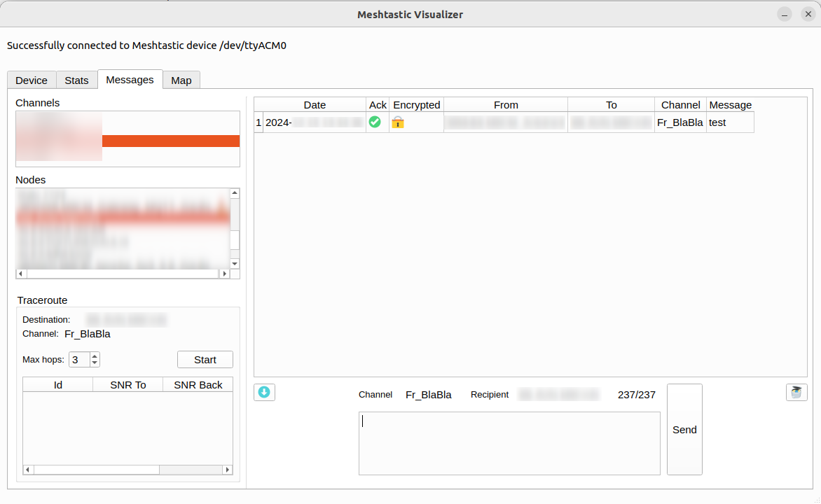Click Nodes list scroll right arrow
The width and height of the screenshot is (821, 504).
(225, 274)
